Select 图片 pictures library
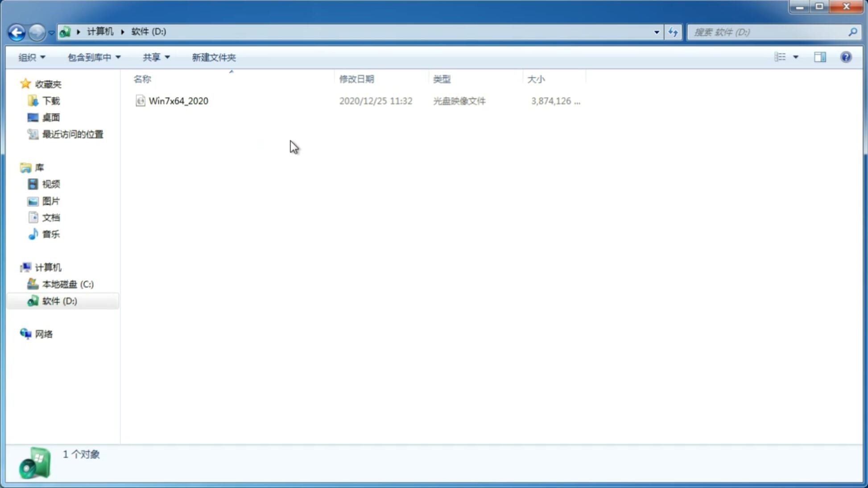868x488 pixels. pos(50,201)
